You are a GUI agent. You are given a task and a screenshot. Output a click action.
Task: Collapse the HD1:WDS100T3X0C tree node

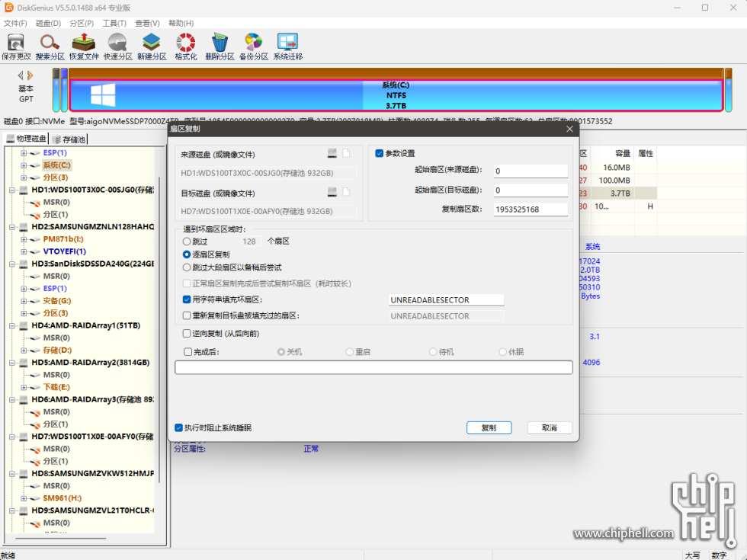click(x=12, y=190)
